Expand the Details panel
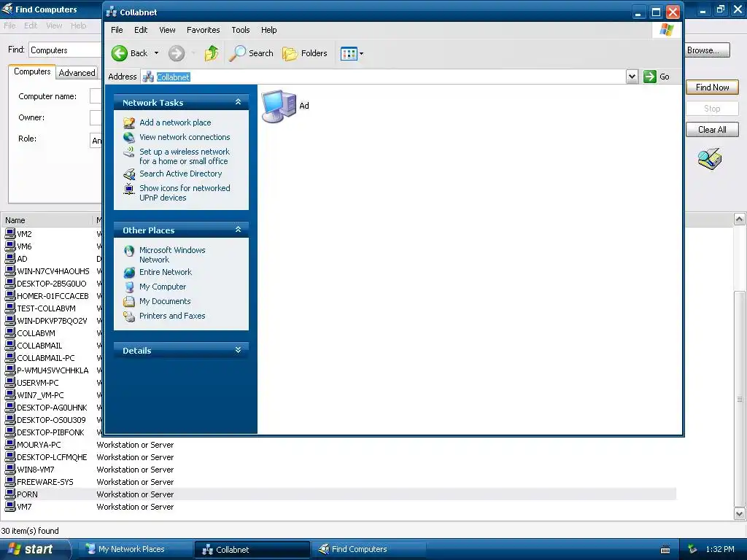Screen dimensions: 747x560 239,350
